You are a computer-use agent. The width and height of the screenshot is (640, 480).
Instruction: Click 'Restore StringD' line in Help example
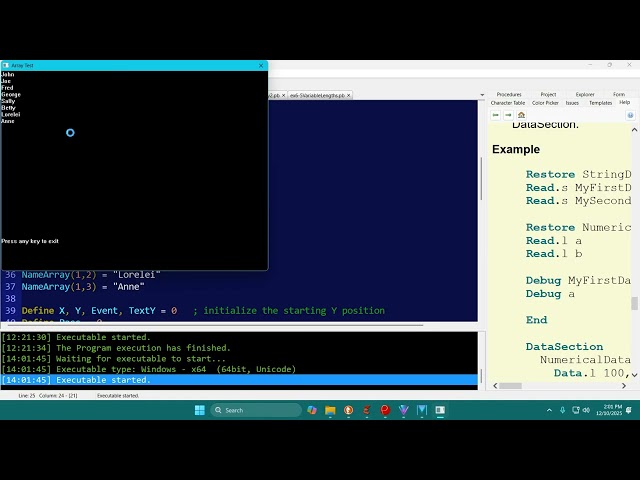pyautogui.click(x=578, y=174)
